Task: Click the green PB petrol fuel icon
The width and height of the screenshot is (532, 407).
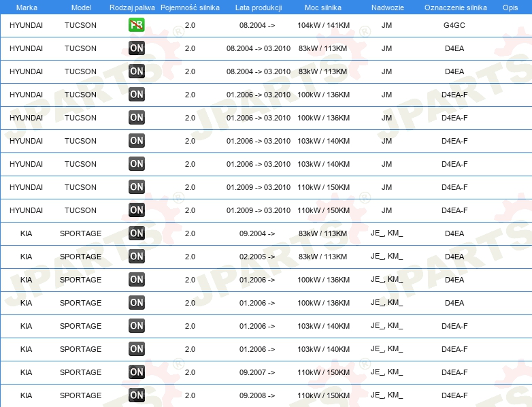Action: coord(136,25)
